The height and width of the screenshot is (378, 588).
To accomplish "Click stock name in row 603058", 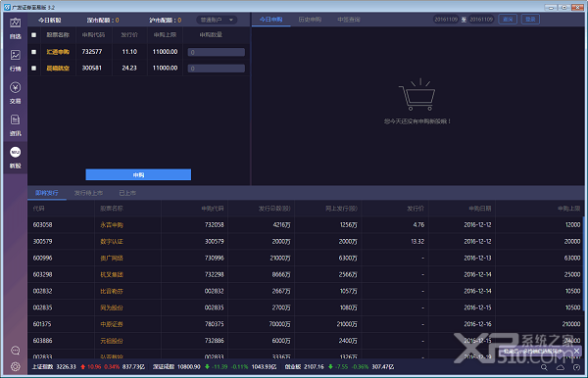I will point(112,225).
